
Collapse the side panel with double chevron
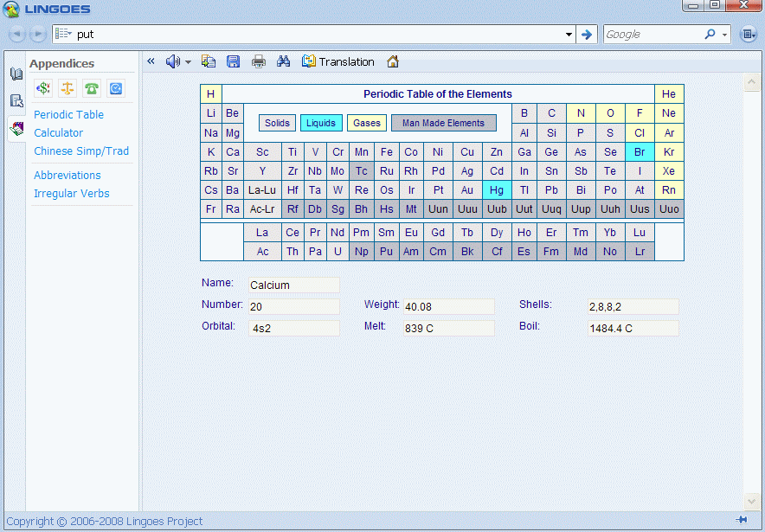point(151,61)
